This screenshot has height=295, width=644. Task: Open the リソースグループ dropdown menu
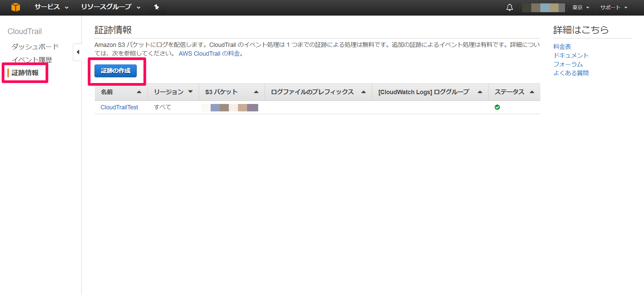click(111, 7)
